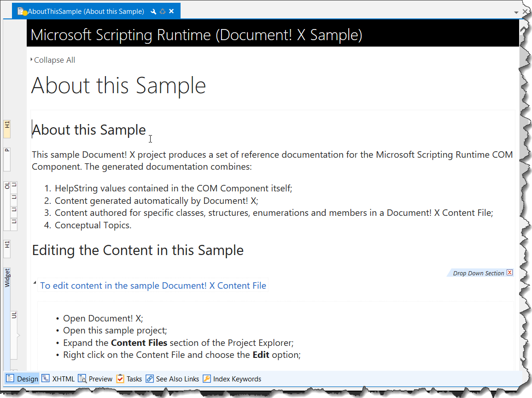Image resolution: width=532 pixels, height=398 pixels.
Task: Switch to the Design tab
Action: (x=22, y=379)
